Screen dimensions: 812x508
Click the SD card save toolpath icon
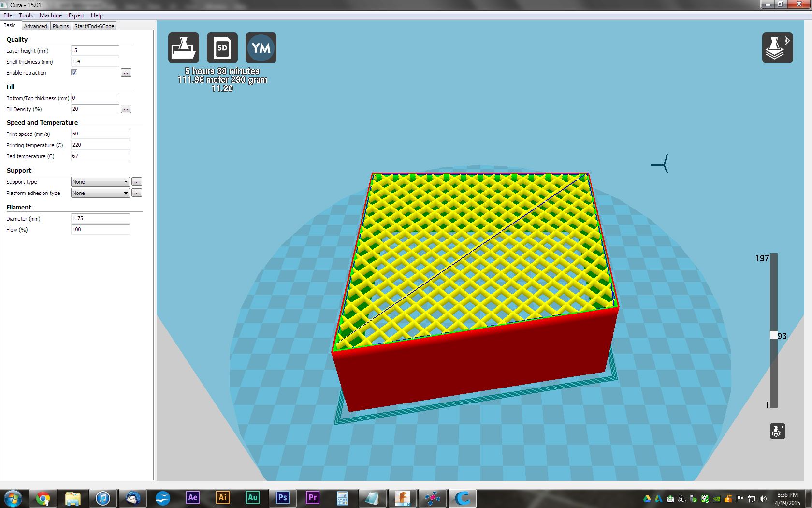point(222,47)
